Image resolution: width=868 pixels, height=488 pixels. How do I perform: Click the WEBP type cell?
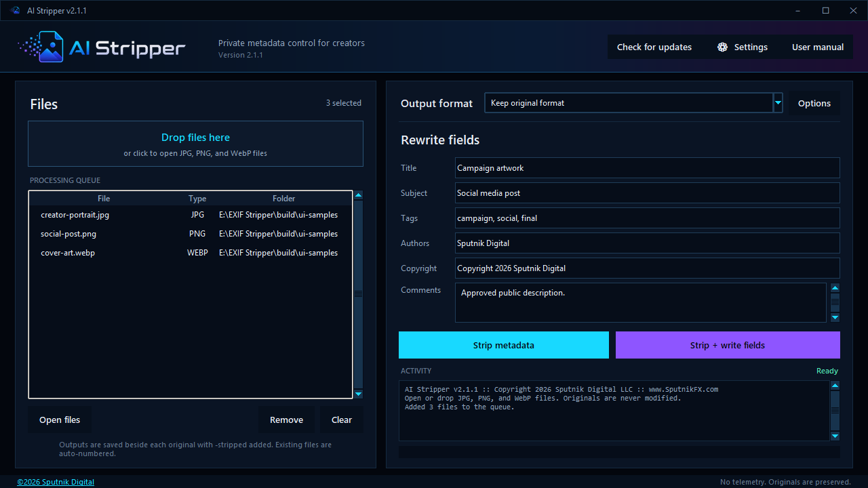[x=197, y=253]
